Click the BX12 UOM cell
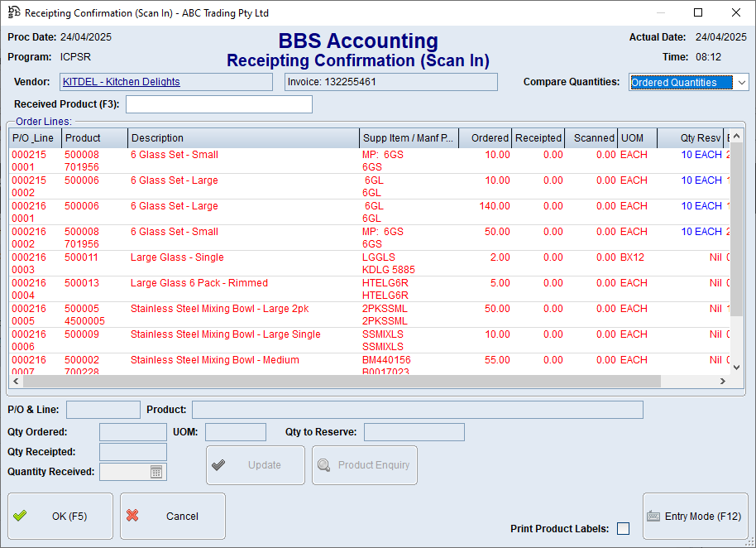 click(632, 257)
